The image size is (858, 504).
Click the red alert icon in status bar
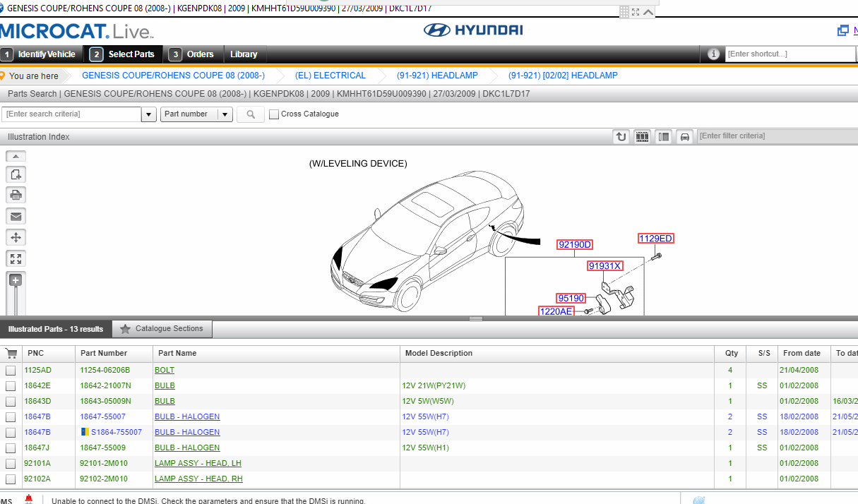(29, 499)
